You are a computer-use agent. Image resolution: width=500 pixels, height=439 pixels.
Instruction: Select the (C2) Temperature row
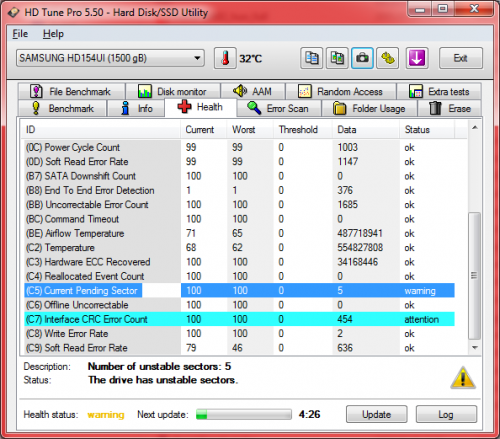point(239,248)
